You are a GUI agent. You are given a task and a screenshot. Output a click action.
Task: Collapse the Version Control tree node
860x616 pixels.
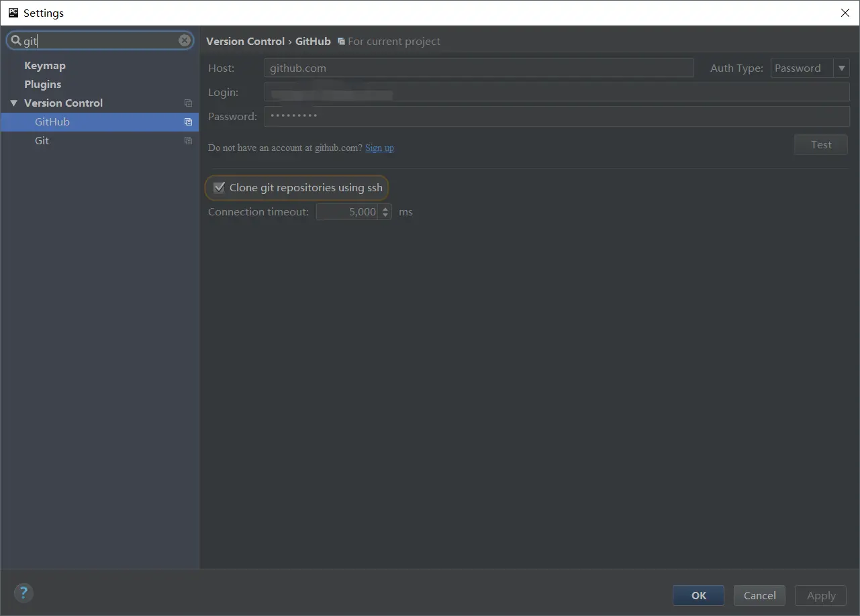(13, 103)
